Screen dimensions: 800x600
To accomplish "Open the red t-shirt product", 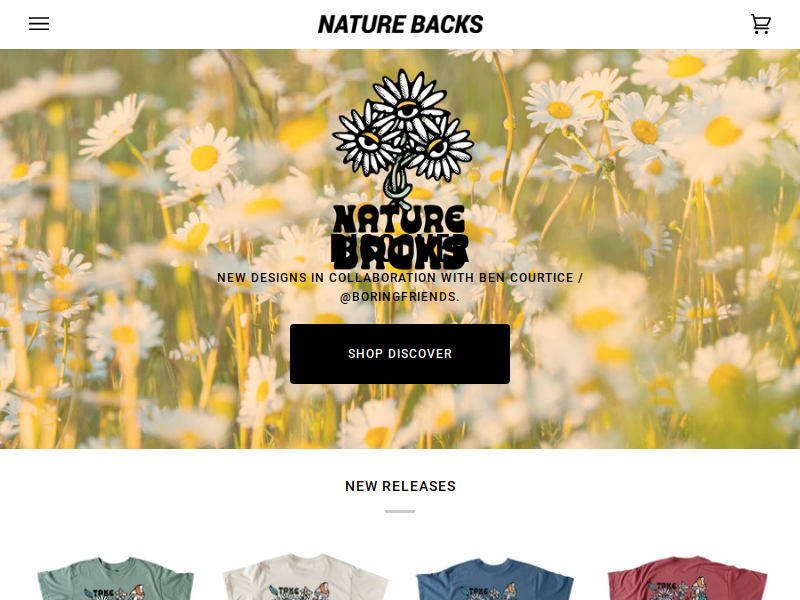I will pyautogui.click(x=687, y=578).
